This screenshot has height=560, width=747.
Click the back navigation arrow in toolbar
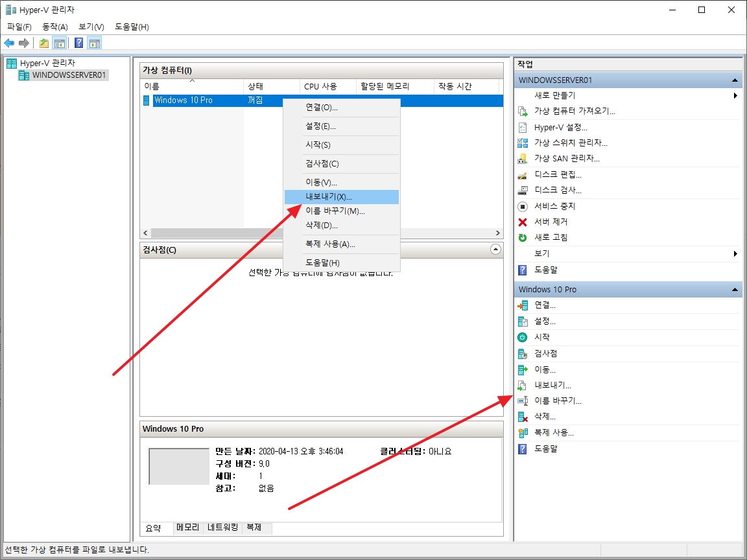[x=8, y=43]
